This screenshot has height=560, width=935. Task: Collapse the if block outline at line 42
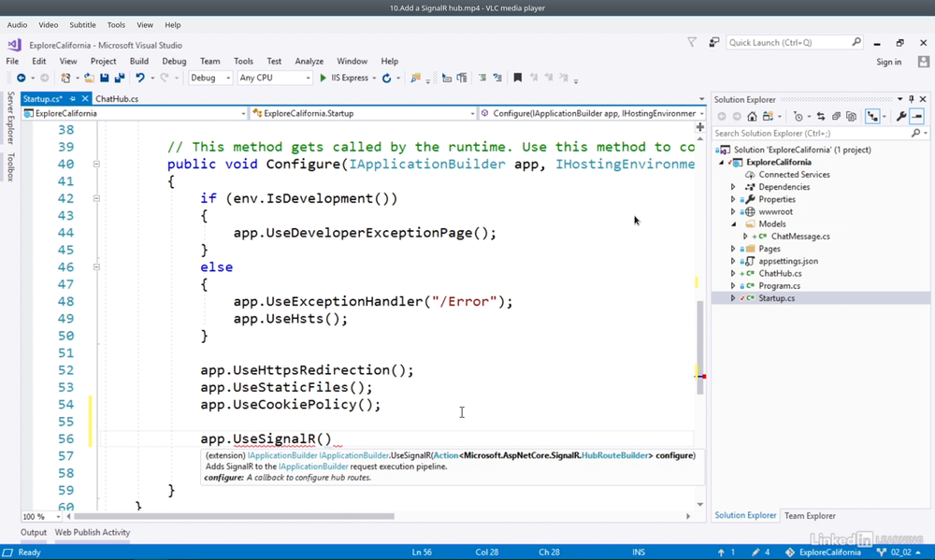click(96, 198)
